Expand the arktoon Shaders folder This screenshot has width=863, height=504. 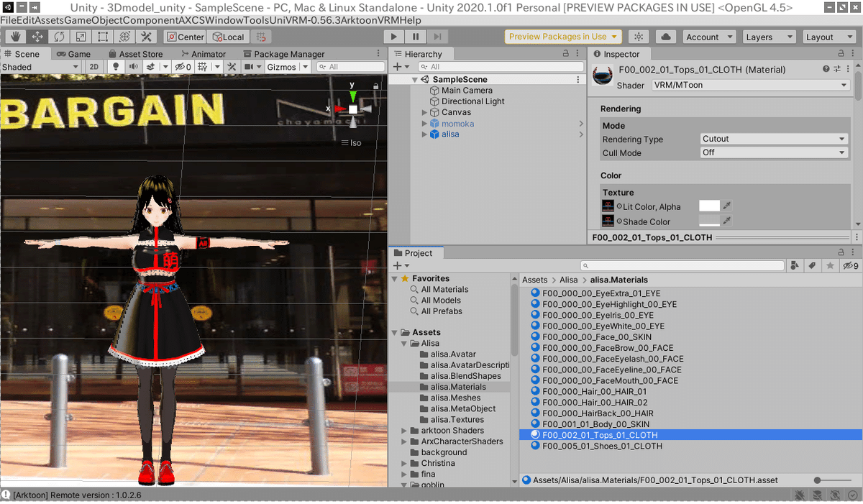click(404, 431)
